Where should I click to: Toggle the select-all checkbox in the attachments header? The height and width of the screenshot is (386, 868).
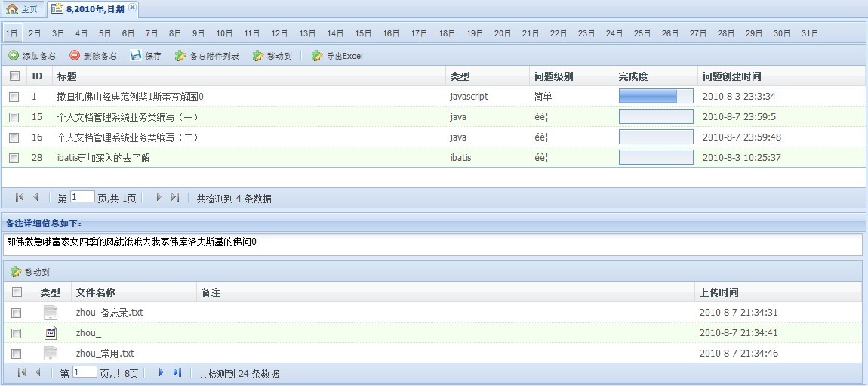pyautogui.click(x=17, y=292)
